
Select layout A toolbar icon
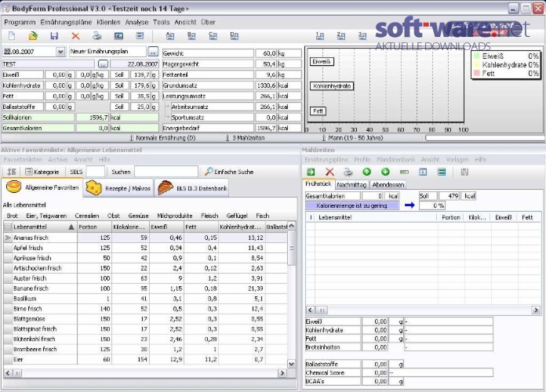tap(170, 35)
